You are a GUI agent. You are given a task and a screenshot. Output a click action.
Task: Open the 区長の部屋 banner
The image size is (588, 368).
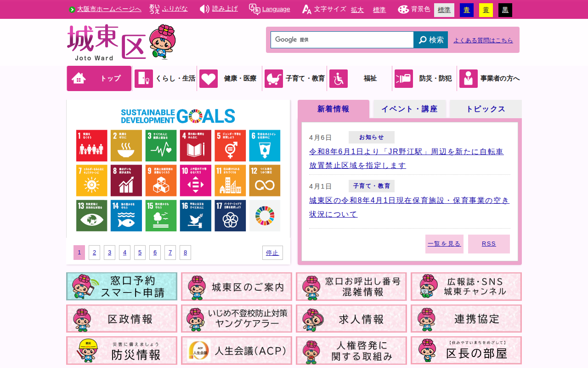[x=466, y=351]
